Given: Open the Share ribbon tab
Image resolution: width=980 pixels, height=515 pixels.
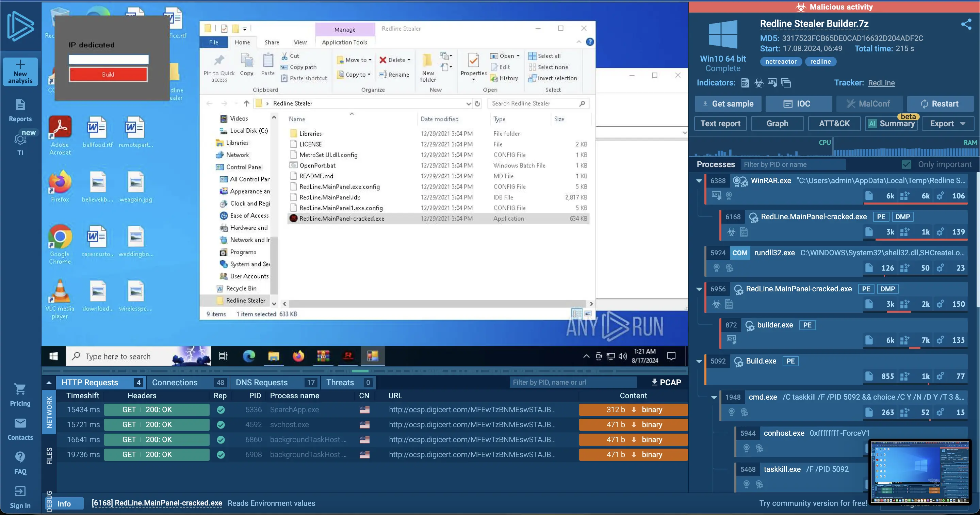Looking at the screenshot, I should [272, 42].
